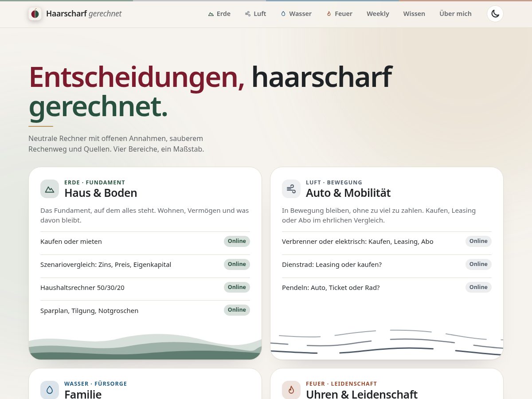Click Online badge next to Sparplan, Tilgung
The height and width of the screenshot is (399, 532).
coord(237,310)
